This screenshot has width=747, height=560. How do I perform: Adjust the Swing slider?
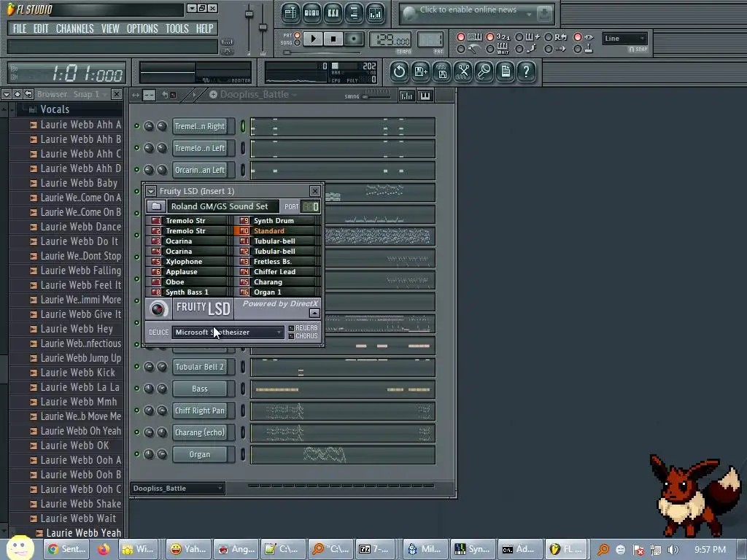coord(376,97)
